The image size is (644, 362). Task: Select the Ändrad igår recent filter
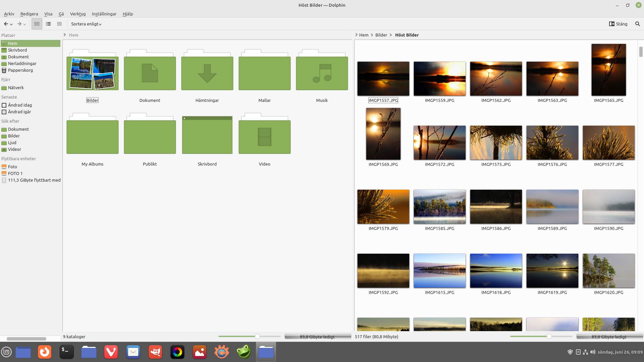pos(19,112)
